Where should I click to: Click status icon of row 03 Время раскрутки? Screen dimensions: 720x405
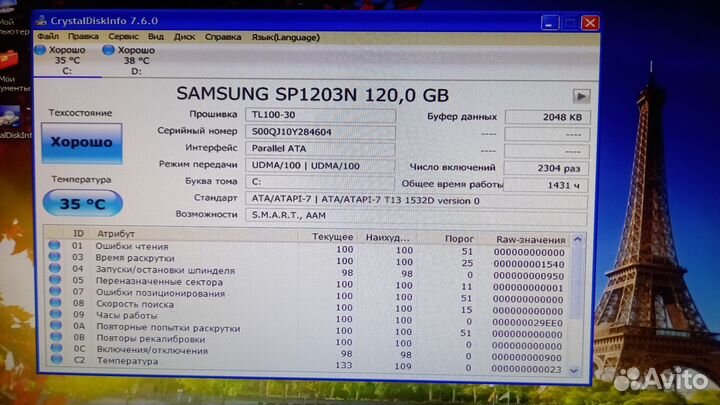55,256
